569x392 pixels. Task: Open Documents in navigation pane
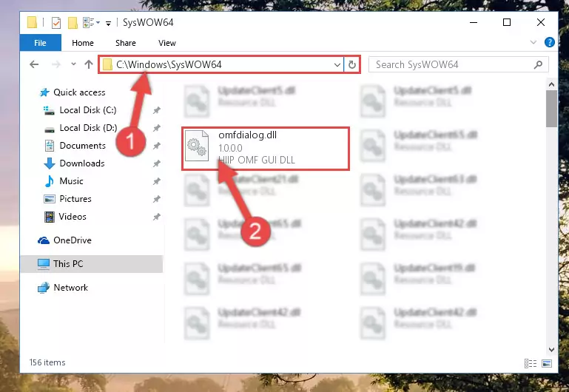point(82,146)
